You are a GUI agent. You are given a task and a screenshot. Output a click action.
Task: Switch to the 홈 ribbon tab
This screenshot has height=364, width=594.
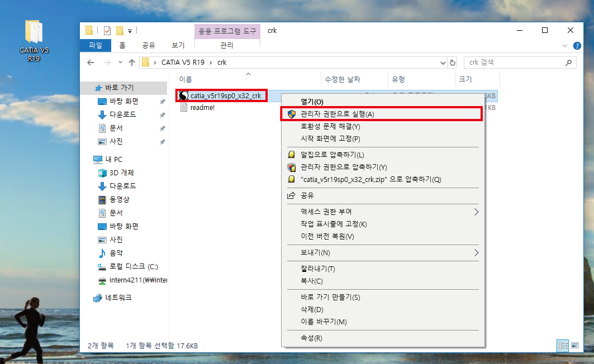(x=122, y=45)
